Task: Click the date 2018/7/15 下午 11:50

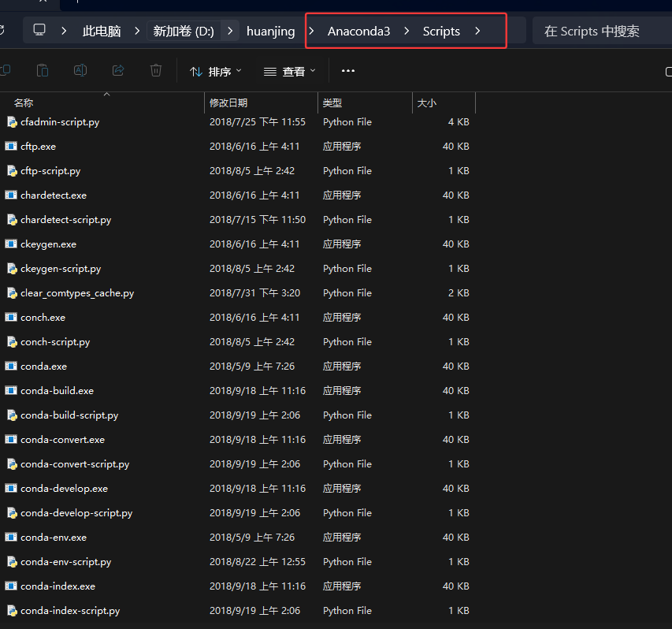Action: (x=258, y=220)
